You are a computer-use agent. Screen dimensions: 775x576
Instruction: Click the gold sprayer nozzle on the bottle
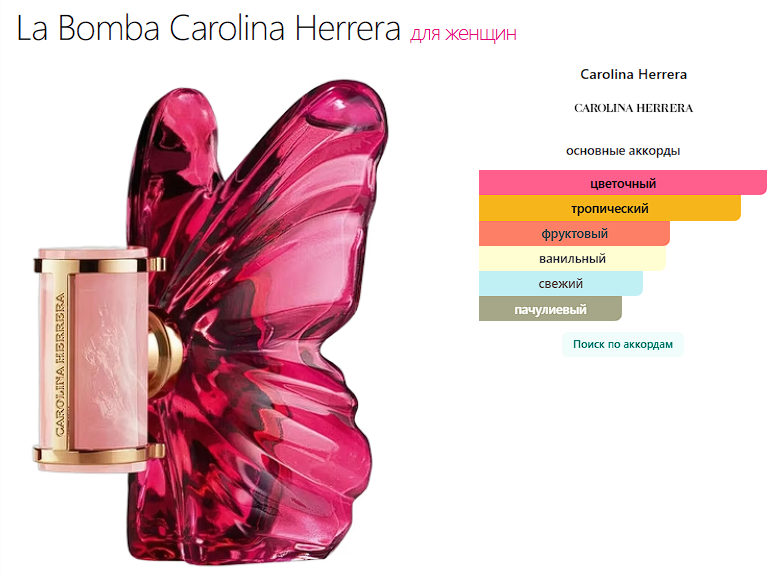coord(166,352)
